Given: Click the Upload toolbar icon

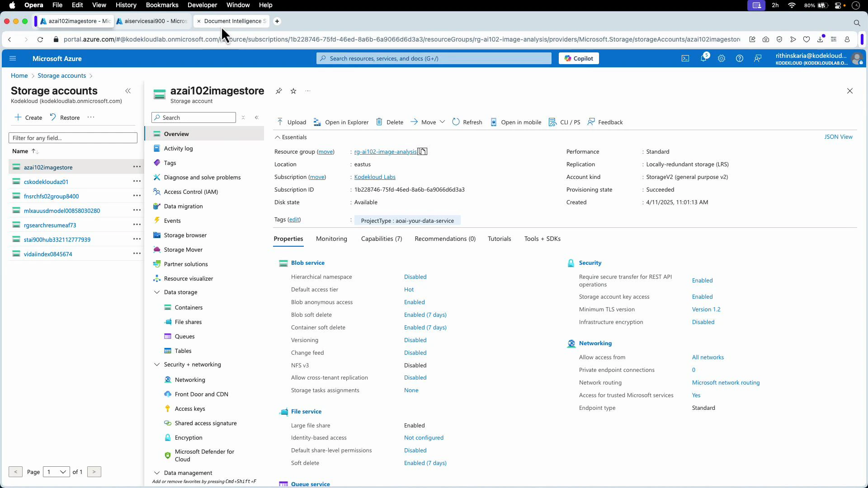Looking at the screenshot, I should 291,122.
